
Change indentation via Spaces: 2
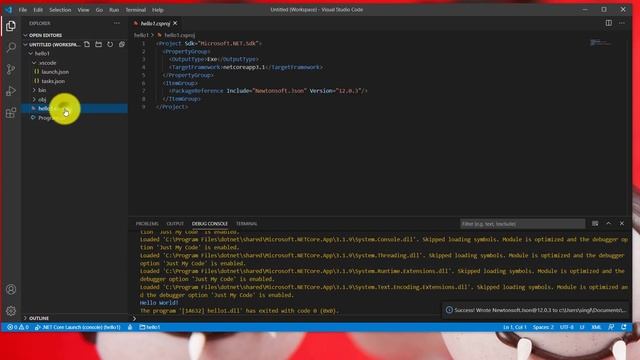click(x=543, y=327)
